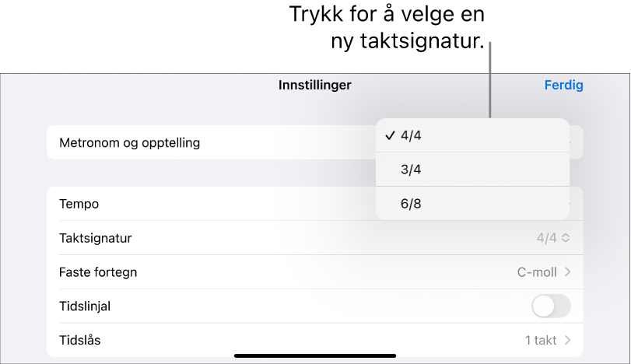631x364 pixels.
Task: Click the up-down arrows icon in Taktsignatur row
Action: pyautogui.click(x=566, y=238)
